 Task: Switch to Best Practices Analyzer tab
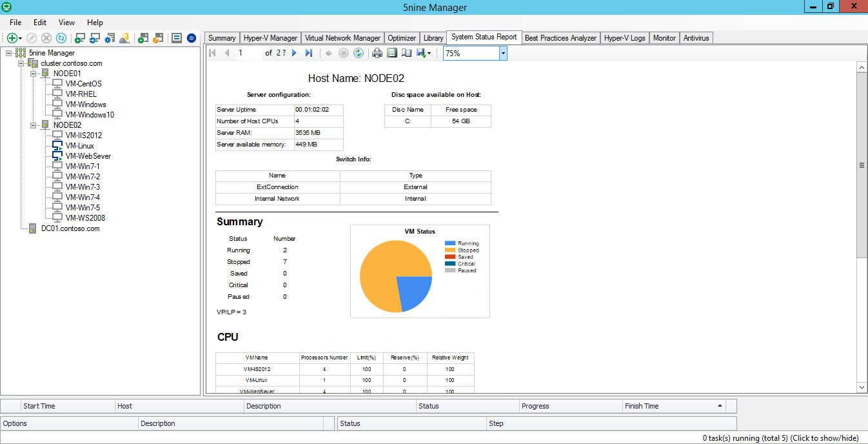tap(560, 38)
